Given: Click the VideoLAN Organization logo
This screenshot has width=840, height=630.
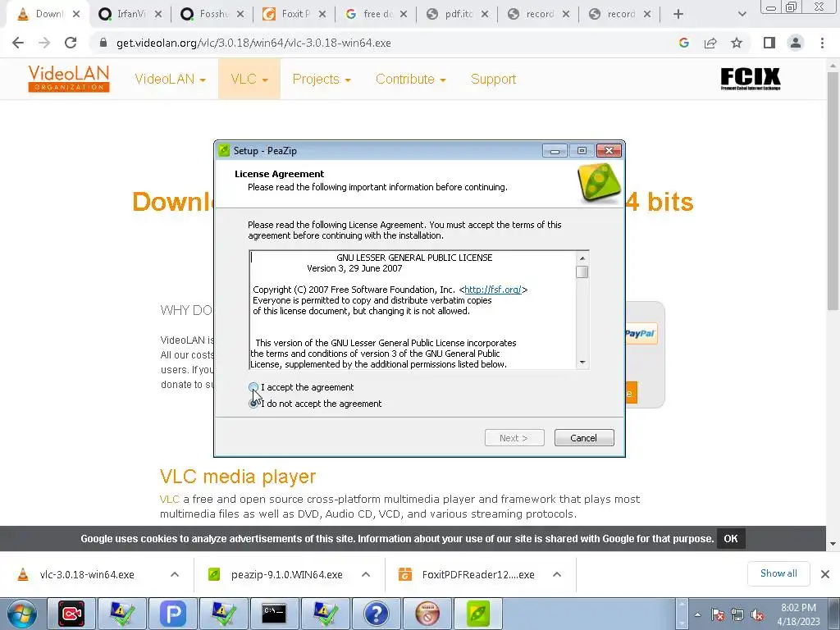Looking at the screenshot, I should click(x=69, y=79).
